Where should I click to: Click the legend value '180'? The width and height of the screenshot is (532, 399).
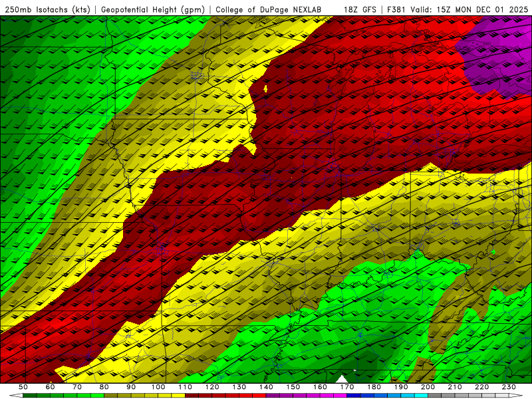coord(374,387)
